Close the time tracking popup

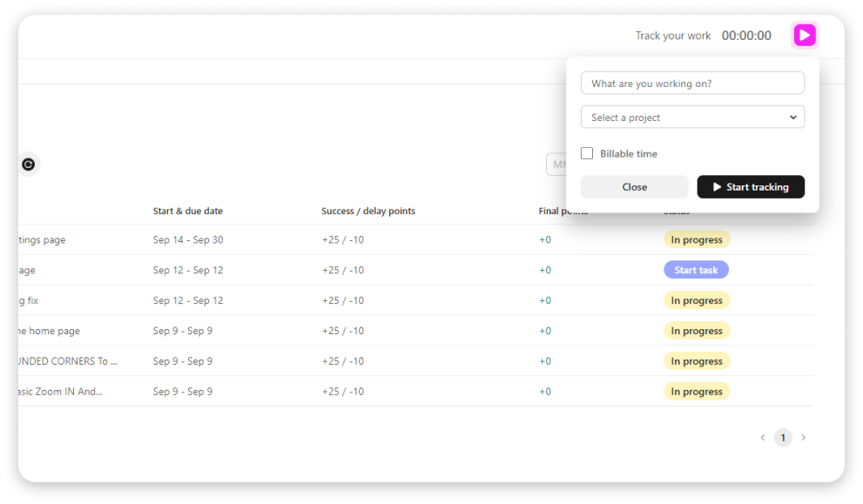click(x=634, y=187)
